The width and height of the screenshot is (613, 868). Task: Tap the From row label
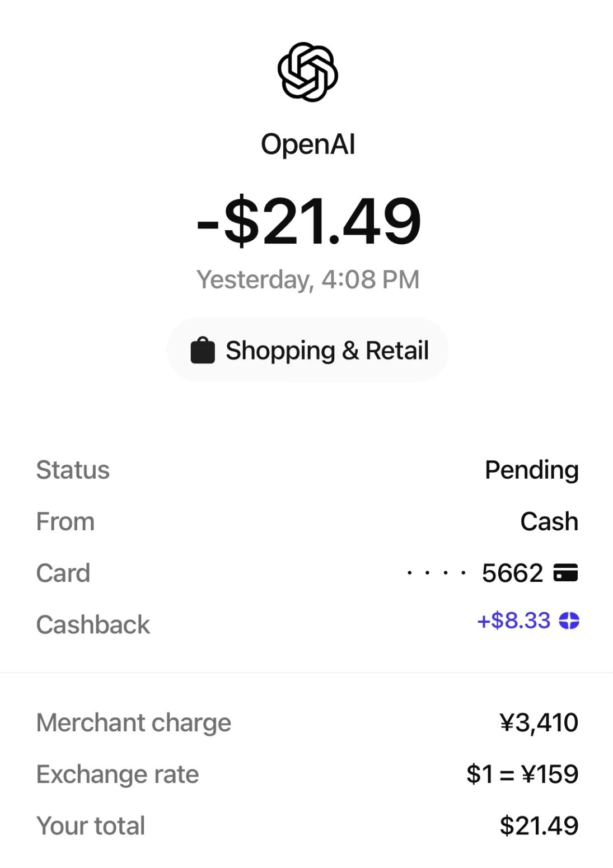(65, 521)
